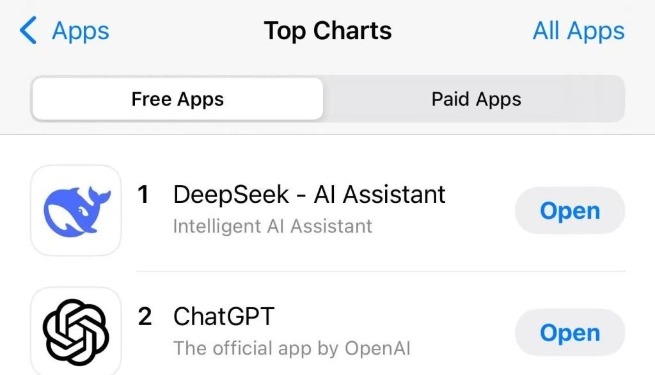Click the Intelligent AI Assistant subtitle
Screen dimensions: 655x375
click(x=272, y=226)
